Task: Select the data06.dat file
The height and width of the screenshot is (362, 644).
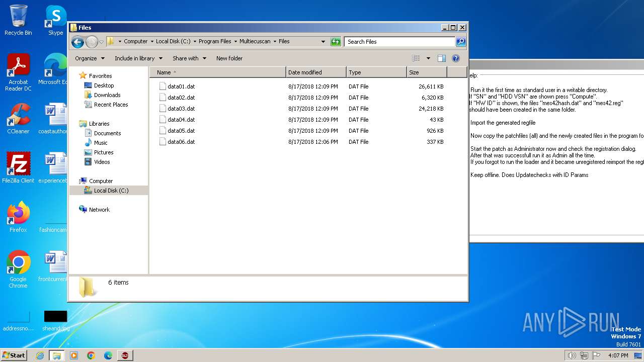Action: (x=181, y=142)
